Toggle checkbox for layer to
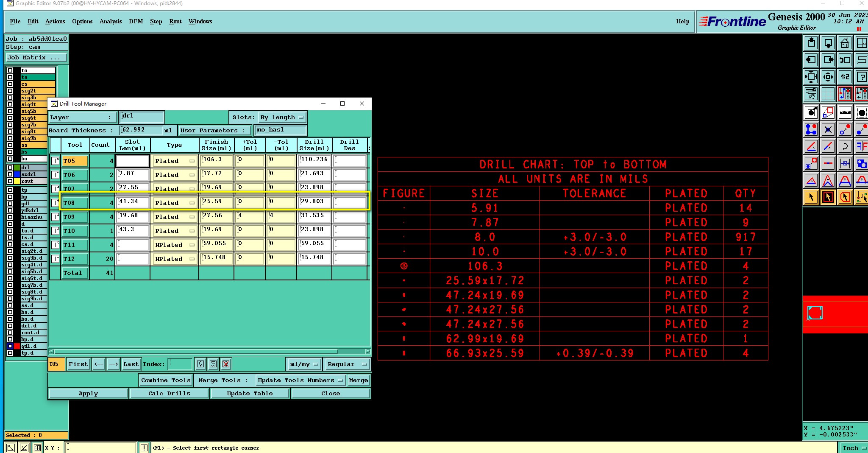Image resolution: width=868 pixels, height=453 pixels. [10, 70]
